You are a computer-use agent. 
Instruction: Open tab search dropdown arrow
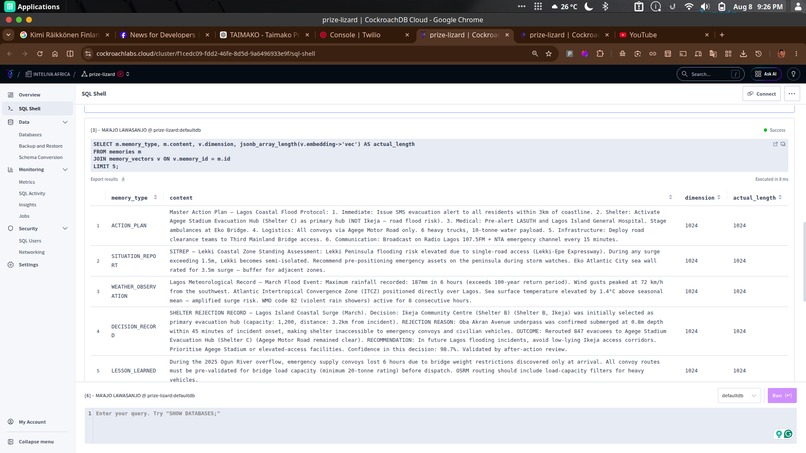[8, 35]
